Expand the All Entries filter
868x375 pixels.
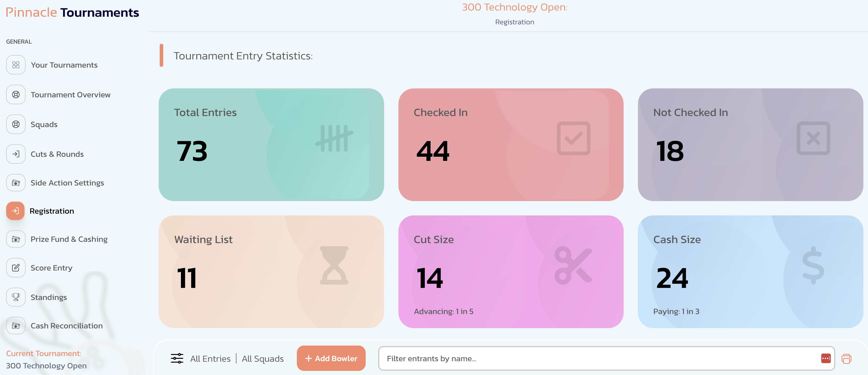point(210,359)
